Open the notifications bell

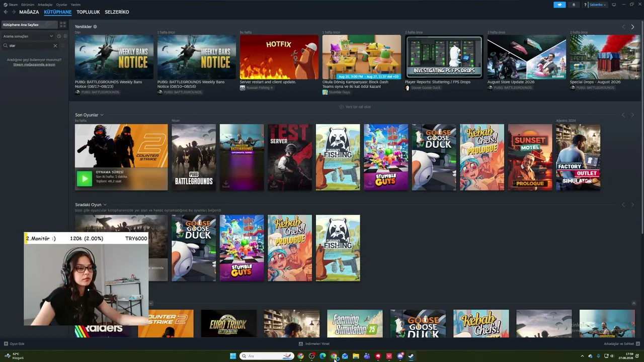tap(574, 5)
